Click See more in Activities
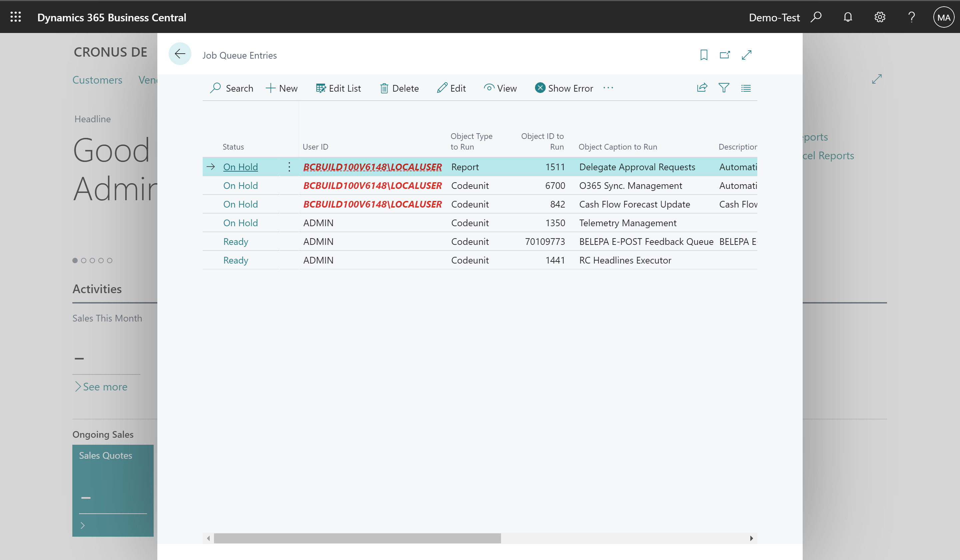This screenshot has width=960, height=560. pyautogui.click(x=101, y=387)
